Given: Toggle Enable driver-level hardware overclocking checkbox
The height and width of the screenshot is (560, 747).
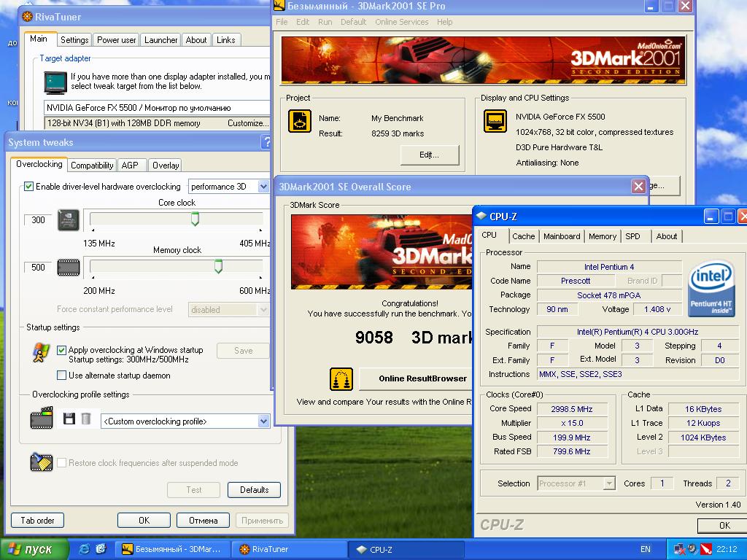Looking at the screenshot, I should pos(28,186).
